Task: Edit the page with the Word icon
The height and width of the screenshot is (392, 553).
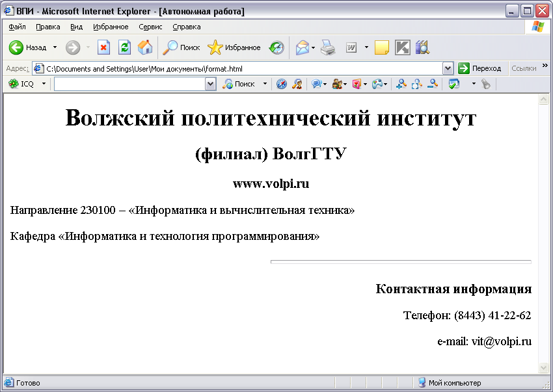Action: [x=351, y=47]
